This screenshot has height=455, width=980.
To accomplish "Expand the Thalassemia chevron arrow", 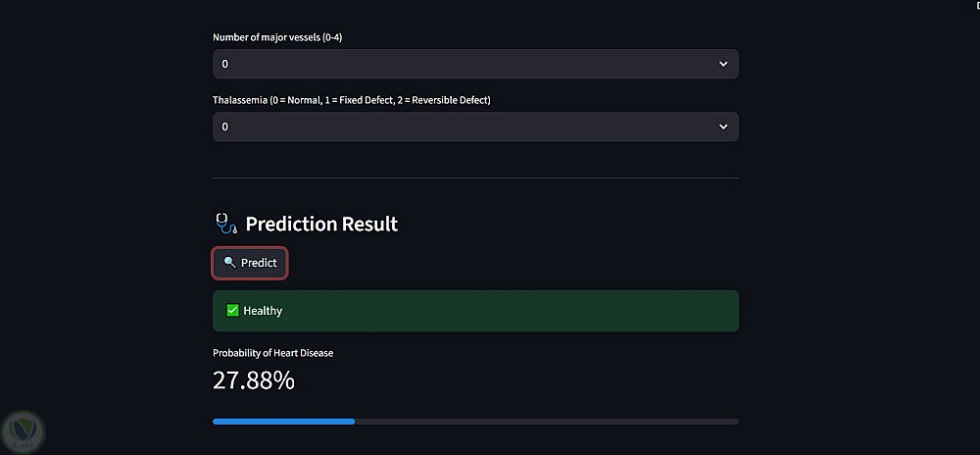I will click(723, 126).
